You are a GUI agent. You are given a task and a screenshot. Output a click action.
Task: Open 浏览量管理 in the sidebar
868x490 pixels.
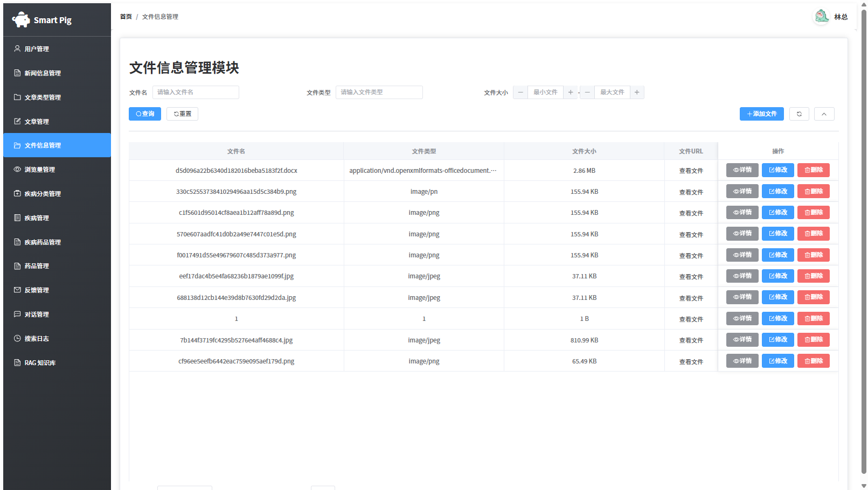57,170
